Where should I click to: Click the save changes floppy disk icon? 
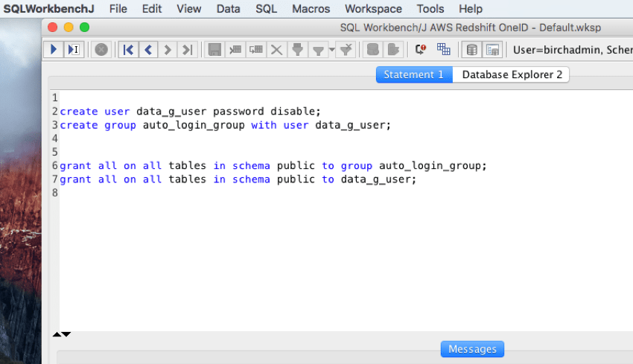click(x=214, y=50)
